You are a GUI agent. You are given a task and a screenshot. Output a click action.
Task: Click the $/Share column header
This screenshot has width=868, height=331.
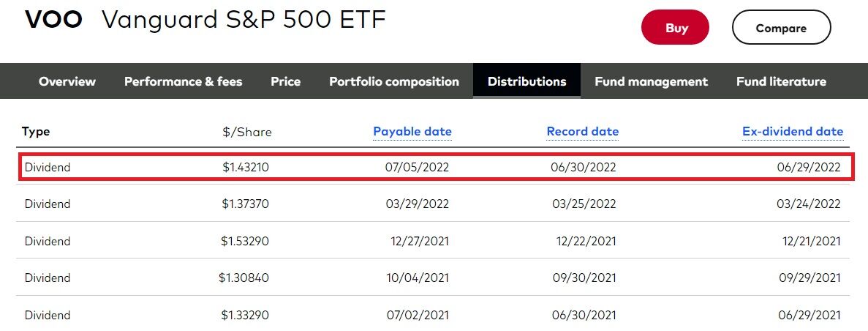[x=247, y=133]
